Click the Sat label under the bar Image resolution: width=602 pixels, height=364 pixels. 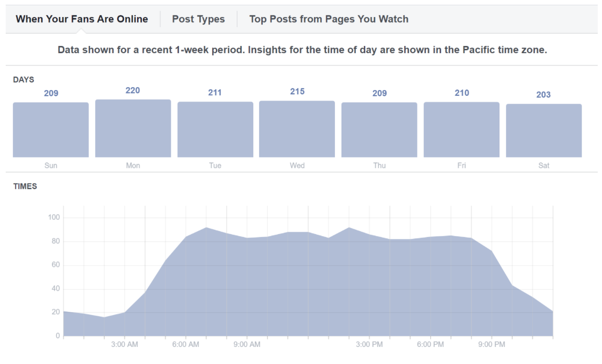544,165
